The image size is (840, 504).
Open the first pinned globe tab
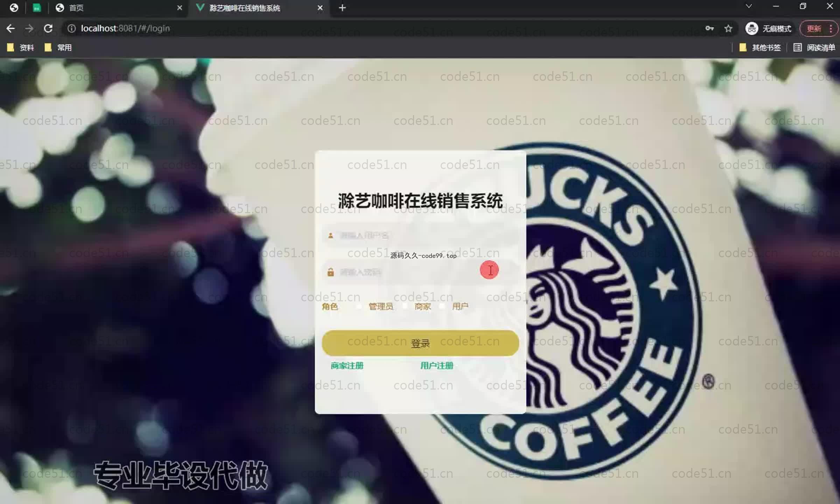click(x=14, y=8)
